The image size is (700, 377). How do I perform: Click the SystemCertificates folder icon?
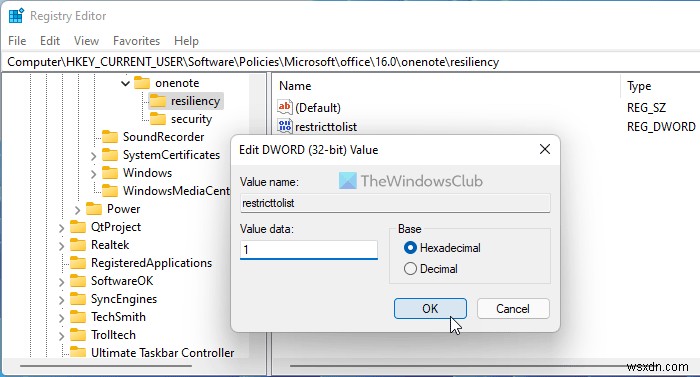coord(110,155)
